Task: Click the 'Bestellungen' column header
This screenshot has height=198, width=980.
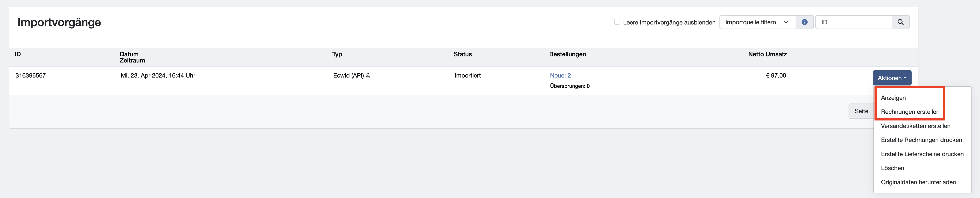Action: tap(567, 54)
